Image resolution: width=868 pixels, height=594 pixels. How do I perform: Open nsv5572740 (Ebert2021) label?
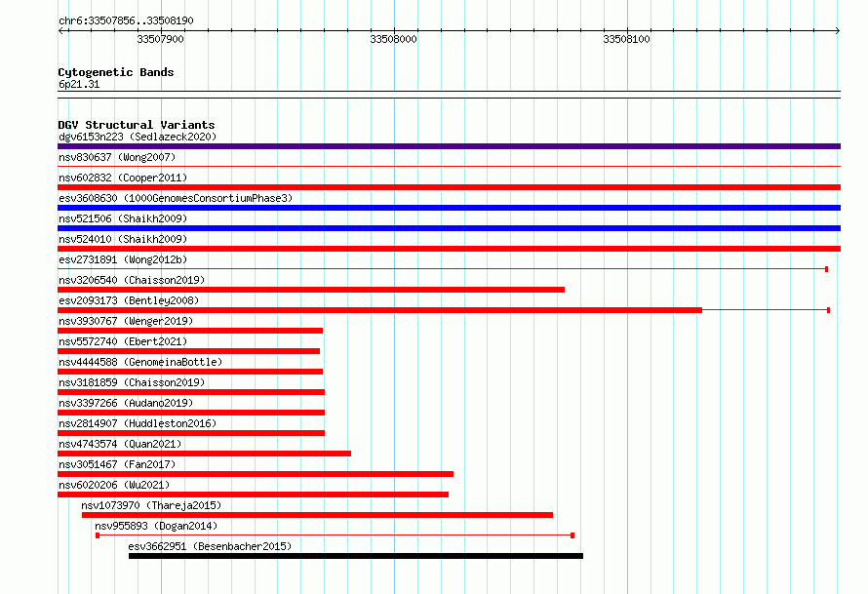pos(123,341)
